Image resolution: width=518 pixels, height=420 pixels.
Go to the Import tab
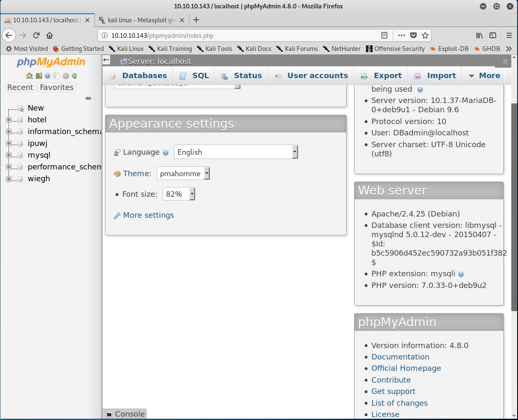435,76
